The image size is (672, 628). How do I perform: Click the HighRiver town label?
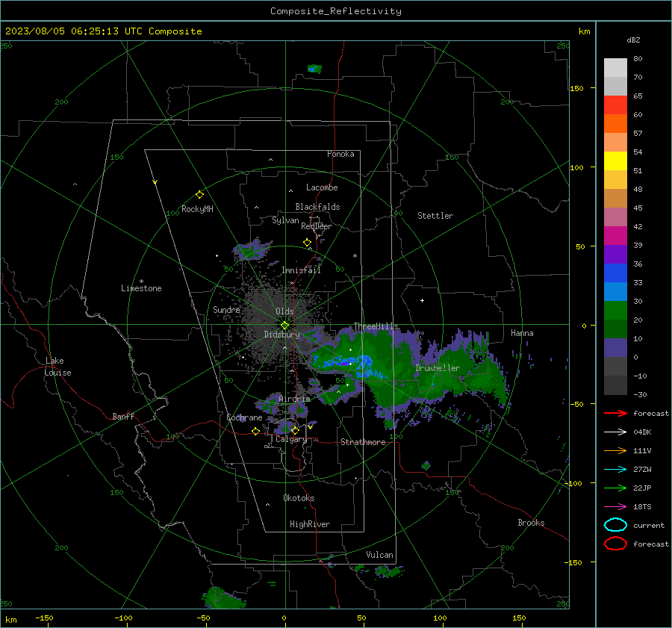pos(310,524)
